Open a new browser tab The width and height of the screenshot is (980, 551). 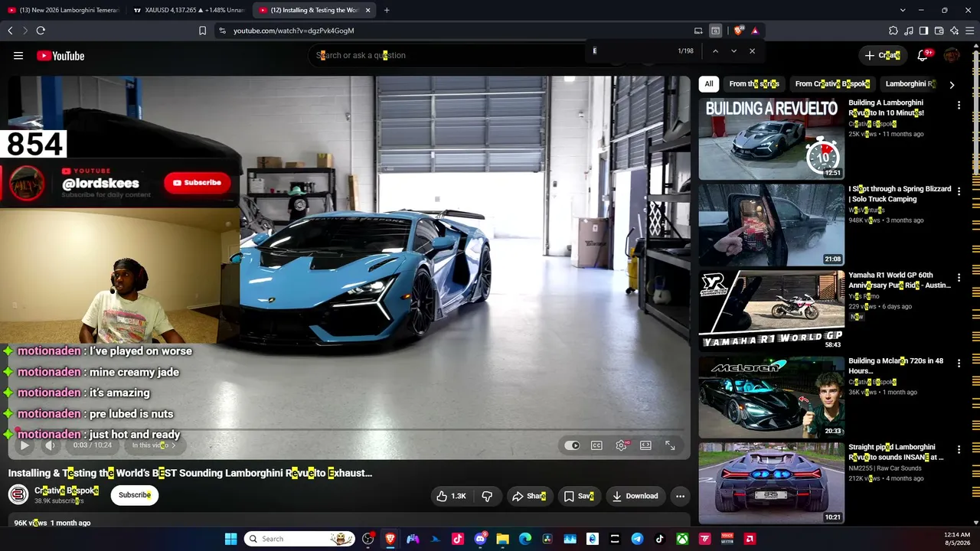click(x=387, y=10)
